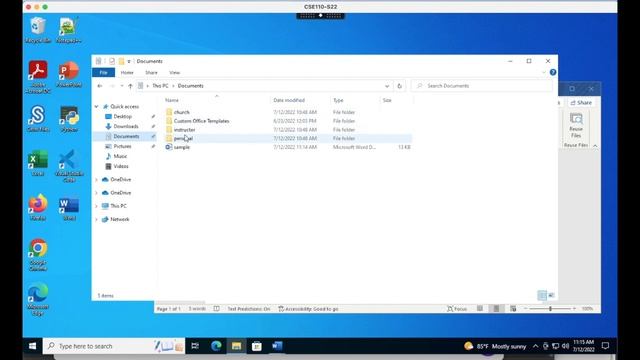Select the sample Word document
Screen dimensions: 640x360
(182, 147)
